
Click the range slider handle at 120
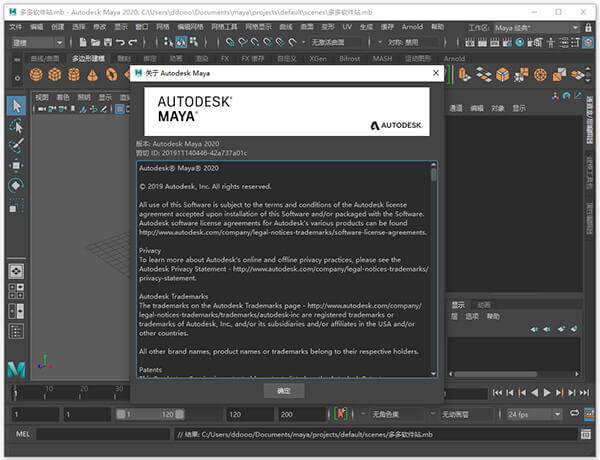point(179,414)
